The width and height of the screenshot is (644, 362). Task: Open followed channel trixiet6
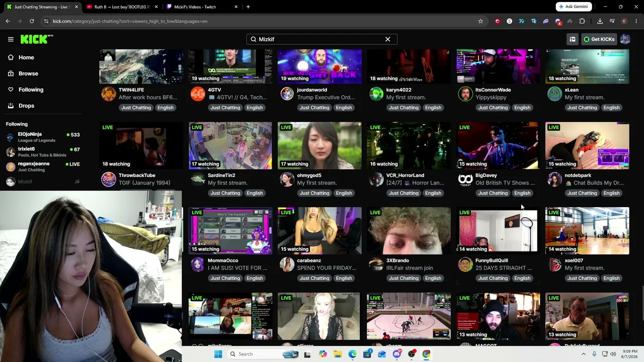tap(43, 152)
